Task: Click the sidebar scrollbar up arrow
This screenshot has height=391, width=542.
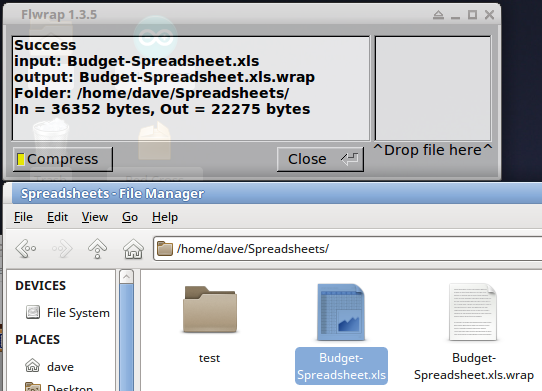Action: point(126,277)
